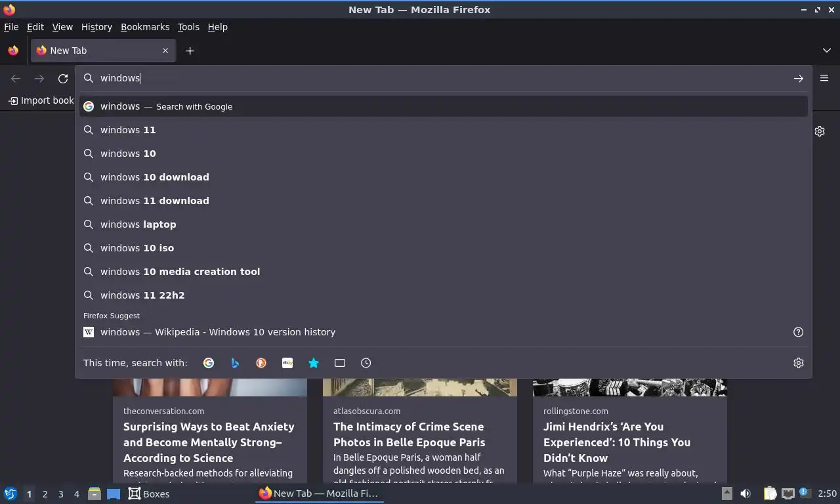The height and width of the screenshot is (504, 840).
Task: Choose the 'windows 11' suggestion
Action: [444, 130]
